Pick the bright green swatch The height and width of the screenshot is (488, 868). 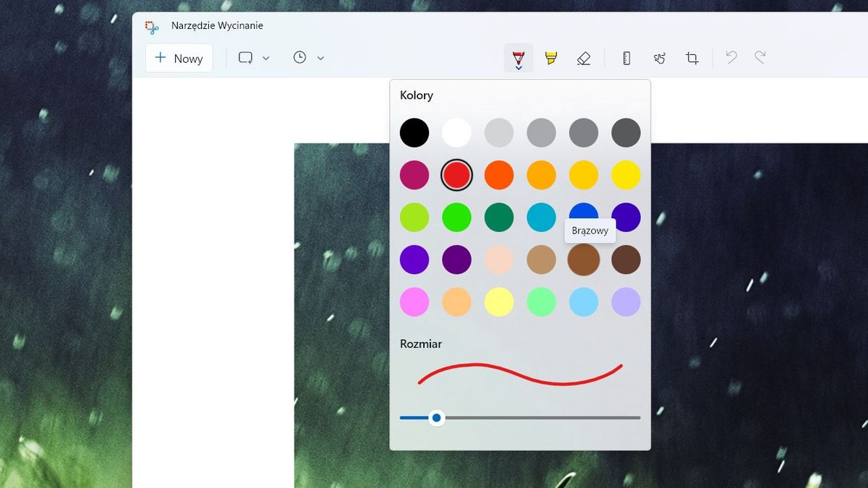(456, 217)
